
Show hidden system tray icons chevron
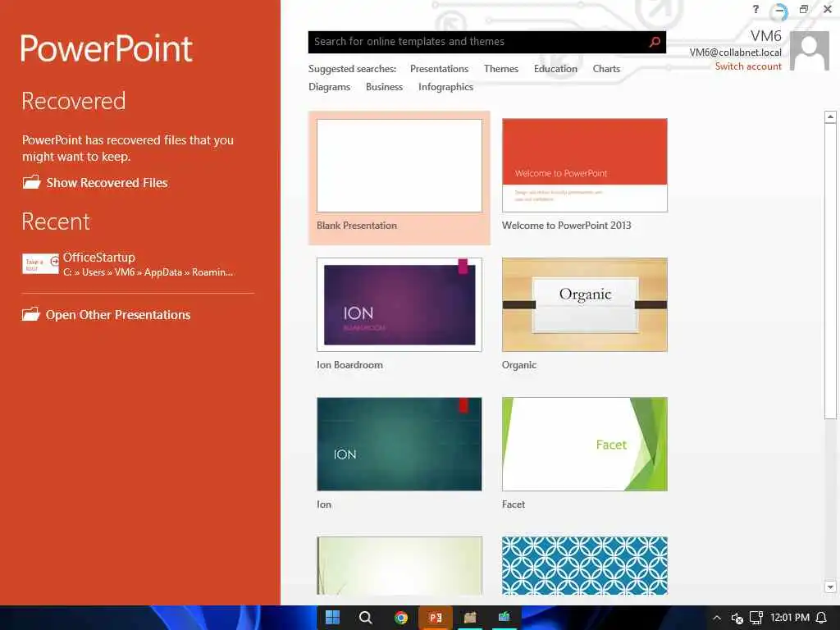717,618
